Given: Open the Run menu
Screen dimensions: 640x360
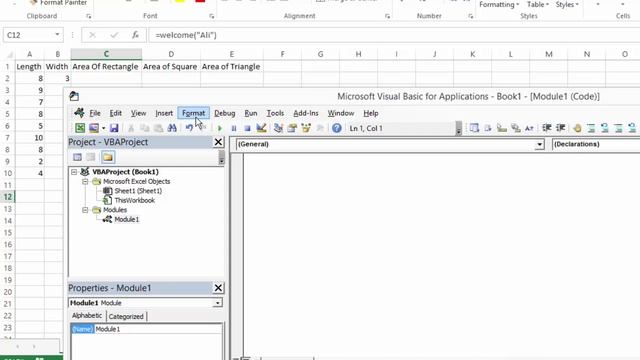Looking at the screenshot, I should (251, 113).
